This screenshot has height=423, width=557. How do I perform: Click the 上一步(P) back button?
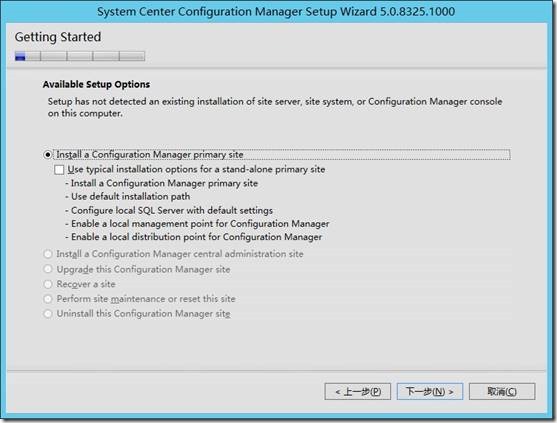pos(358,391)
